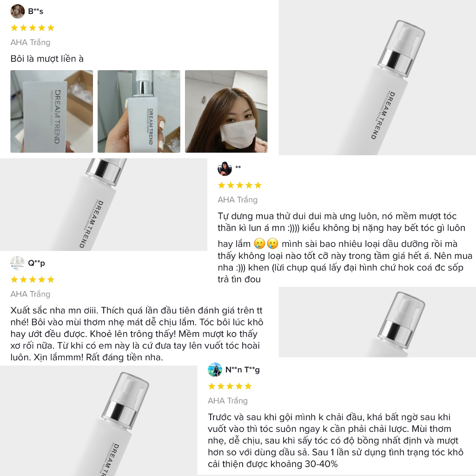Click the review starting 'Trước và sau khi gội'
Screen dimensions: 476x476
click(335, 440)
